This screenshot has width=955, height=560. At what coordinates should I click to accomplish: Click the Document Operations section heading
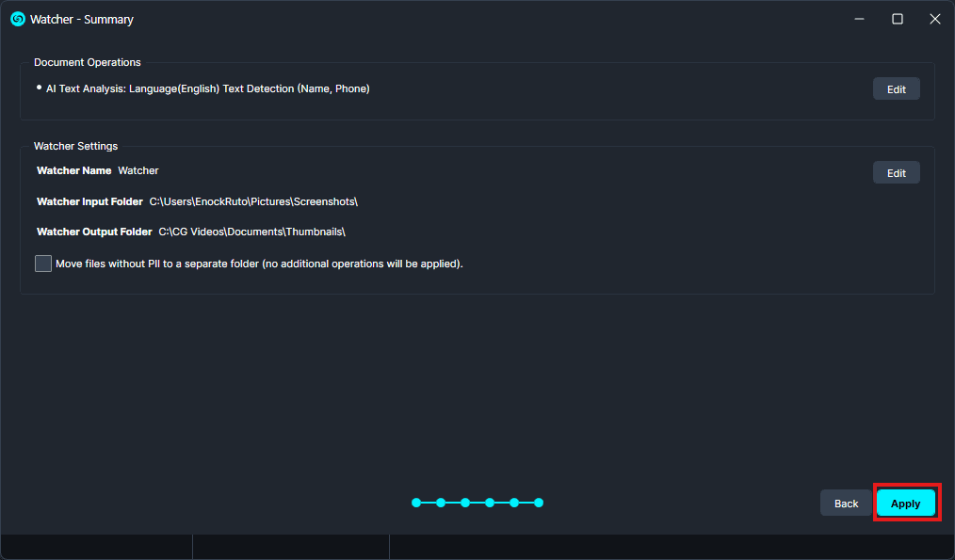(88, 62)
